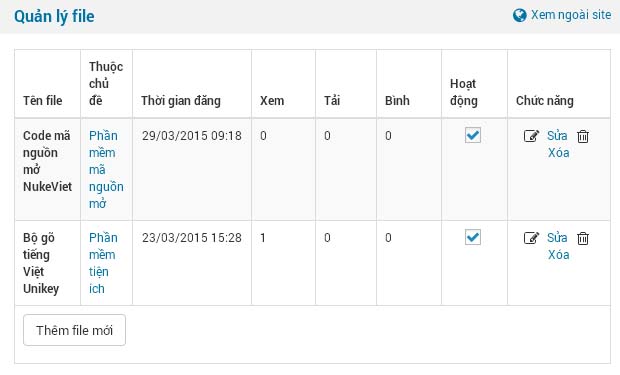Screen dimensions: 620x375
Task: Click the Thêm file mới button
Action: [x=74, y=330]
